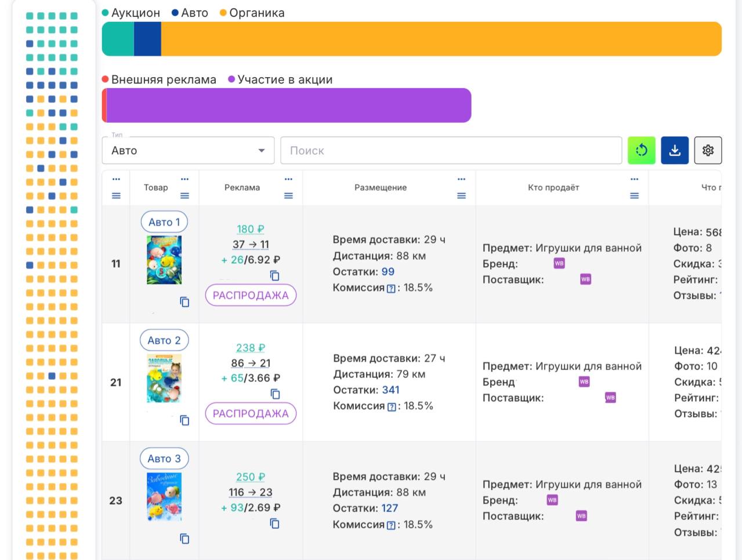Open table settings via gear icon
Image resolution: width=742 pixels, height=560 pixels.
pos(707,151)
